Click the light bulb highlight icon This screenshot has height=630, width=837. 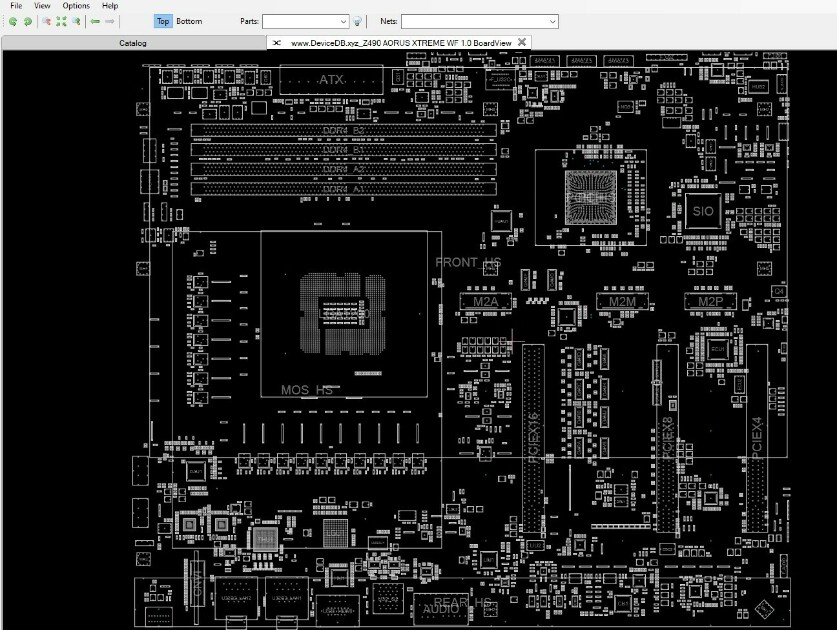pos(357,21)
